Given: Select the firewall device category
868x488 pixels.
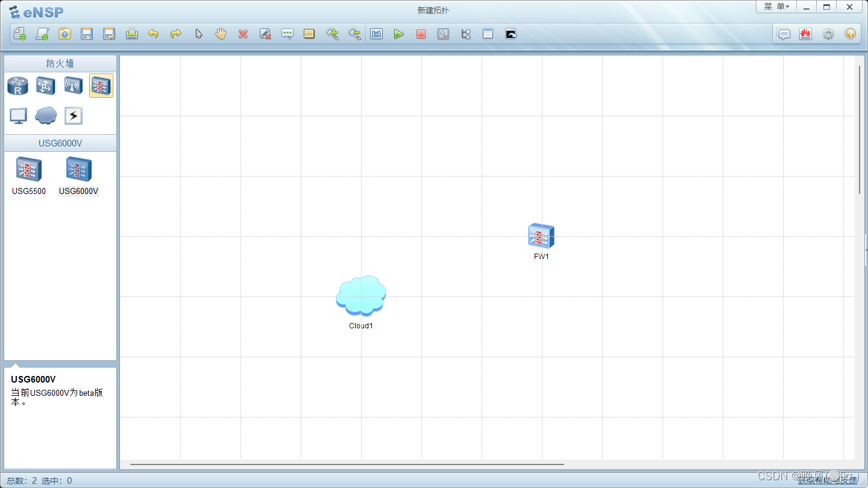Looking at the screenshot, I should tap(101, 86).
